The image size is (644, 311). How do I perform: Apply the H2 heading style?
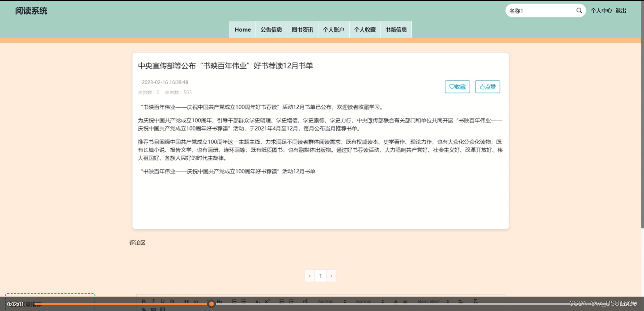pos(220,302)
